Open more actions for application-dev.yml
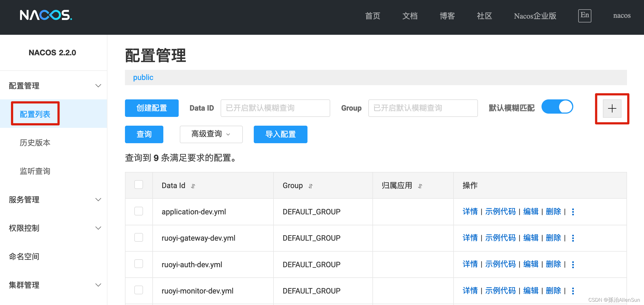The image size is (644, 305). (x=573, y=212)
